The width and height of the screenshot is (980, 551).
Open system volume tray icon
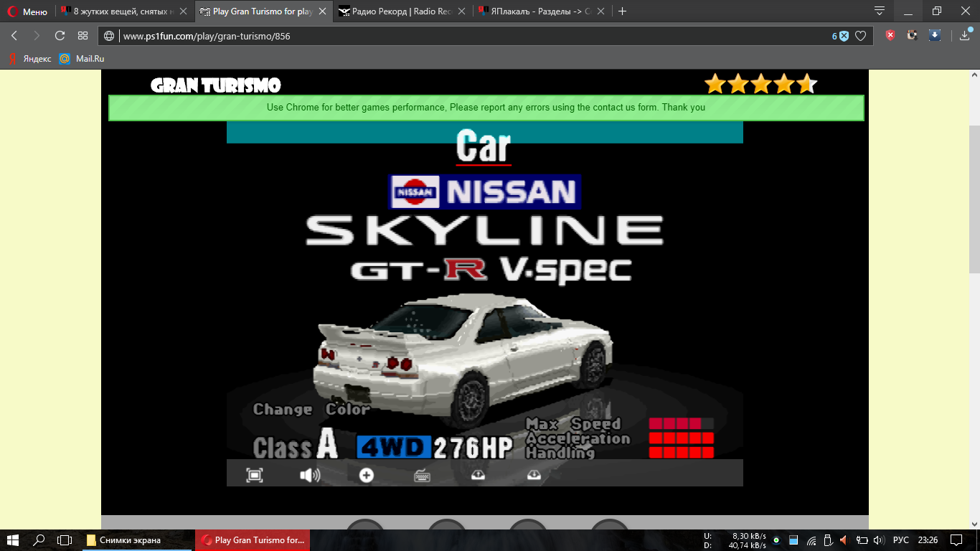878,540
